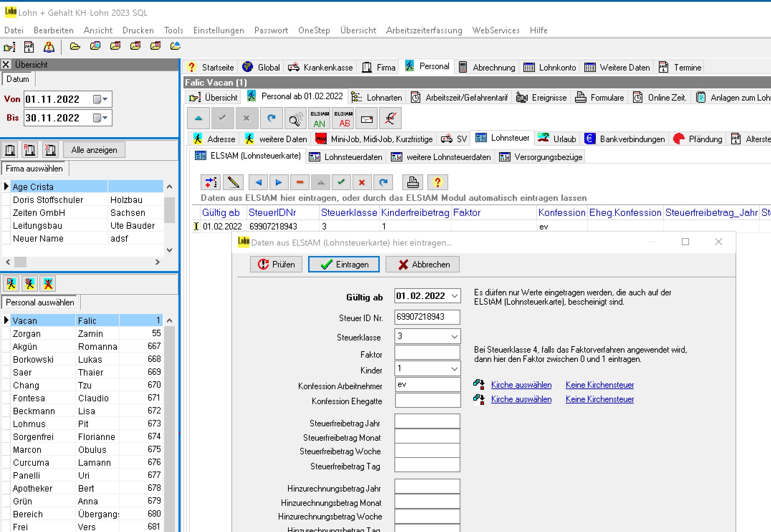The image size is (771, 532).
Task: Switch to the Lohnsteuerdaten tab
Action: pos(346,157)
